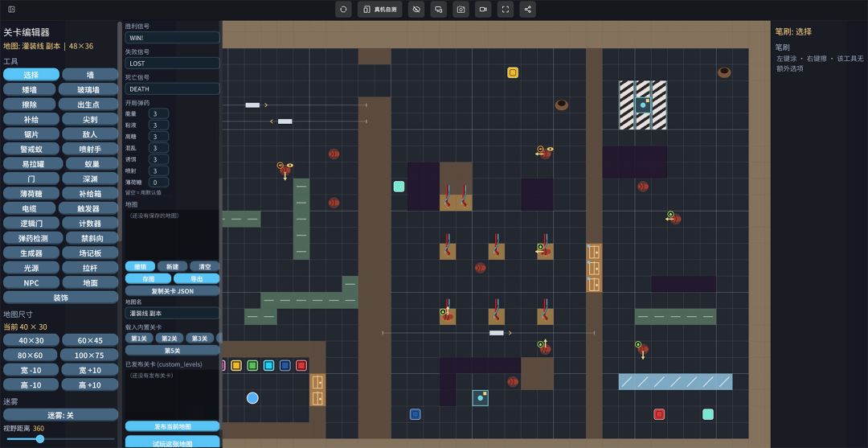Toggle the 迷雾: 关 fog switch

61,415
